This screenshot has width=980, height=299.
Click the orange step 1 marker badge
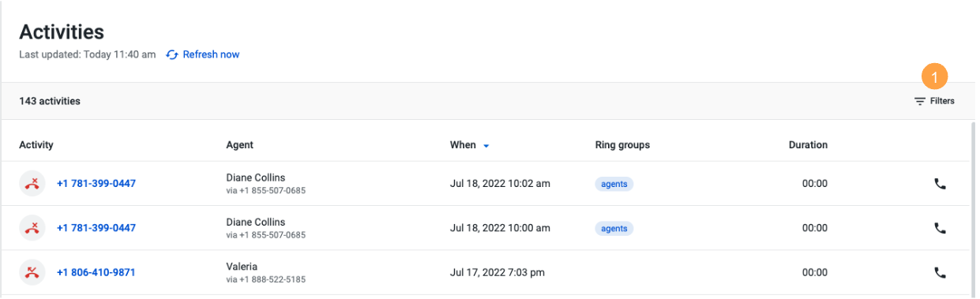tap(934, 76)
